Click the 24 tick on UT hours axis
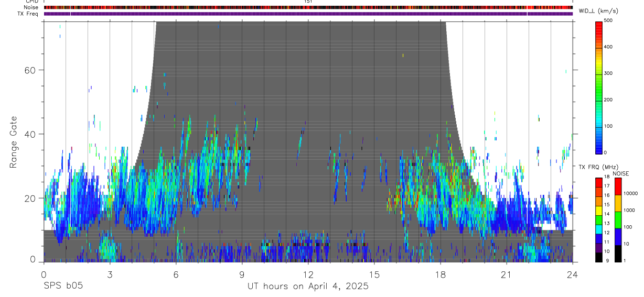 572,274
